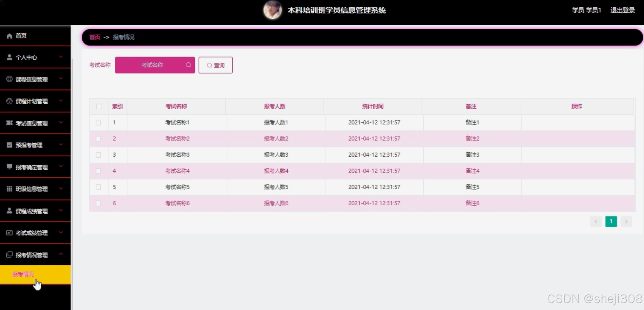The height and width of the screenshot is (310, 644).
Task: Click the 首页 breadcrumb link
Action: [x=95, y=37]
